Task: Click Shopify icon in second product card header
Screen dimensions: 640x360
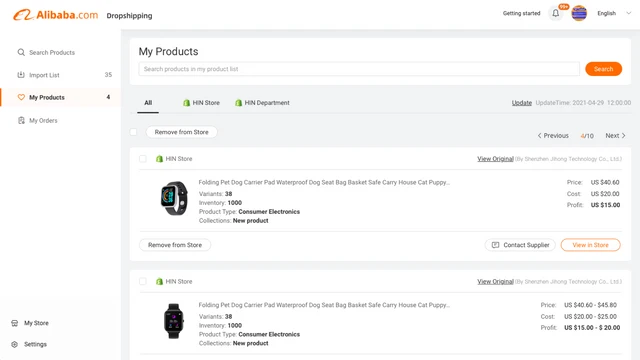Action: coord(159,282)
